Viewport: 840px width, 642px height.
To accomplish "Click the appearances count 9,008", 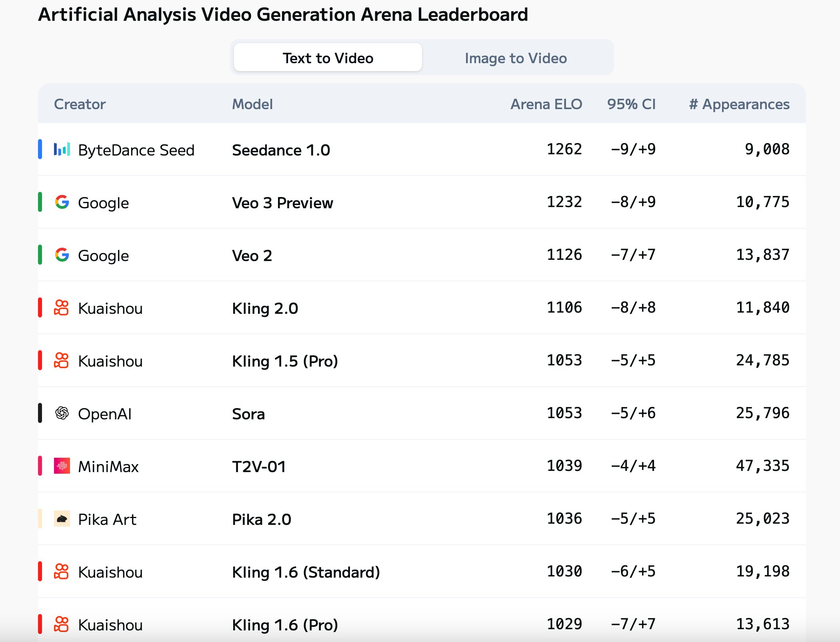I will tap(767, 150).
